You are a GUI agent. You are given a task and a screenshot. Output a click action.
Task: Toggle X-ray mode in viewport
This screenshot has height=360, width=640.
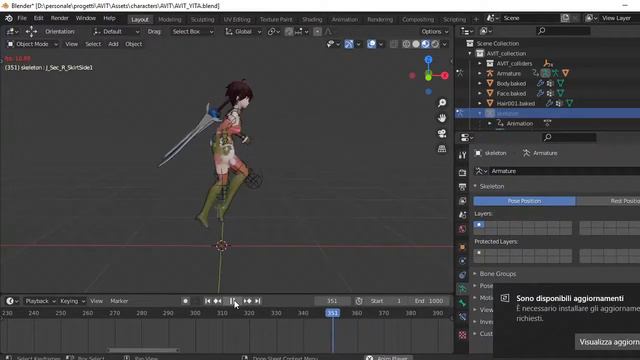coord(393,44)
